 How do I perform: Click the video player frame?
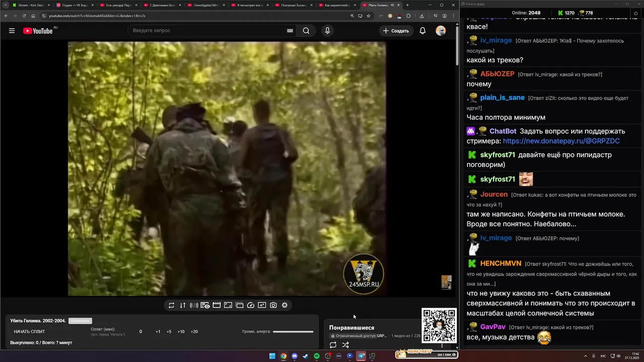click(227, 169)
